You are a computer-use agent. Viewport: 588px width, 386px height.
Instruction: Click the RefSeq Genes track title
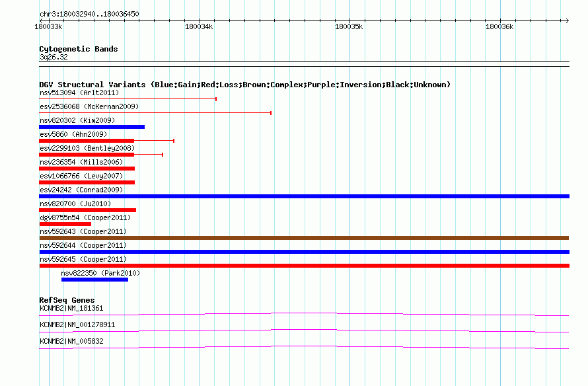point(67,300)
